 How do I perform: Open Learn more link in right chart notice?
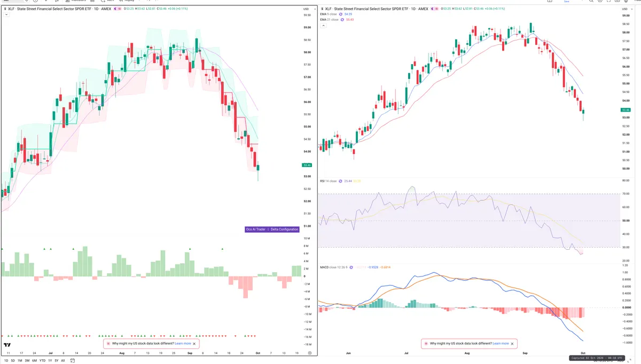tap(501, 344)
